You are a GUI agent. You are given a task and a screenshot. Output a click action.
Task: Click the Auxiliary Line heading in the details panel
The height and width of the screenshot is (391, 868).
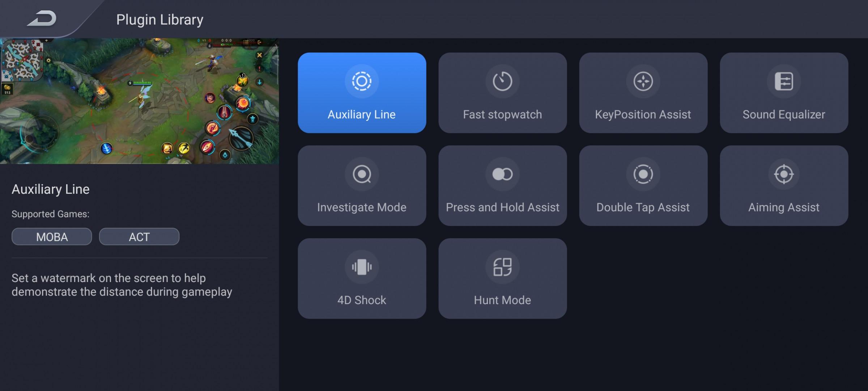50,189
